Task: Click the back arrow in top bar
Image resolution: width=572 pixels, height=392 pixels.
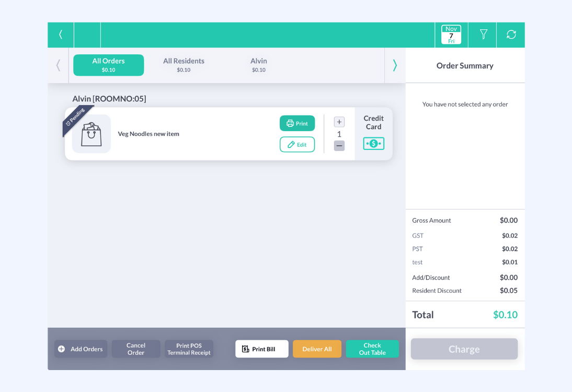Action: [61, 34]
